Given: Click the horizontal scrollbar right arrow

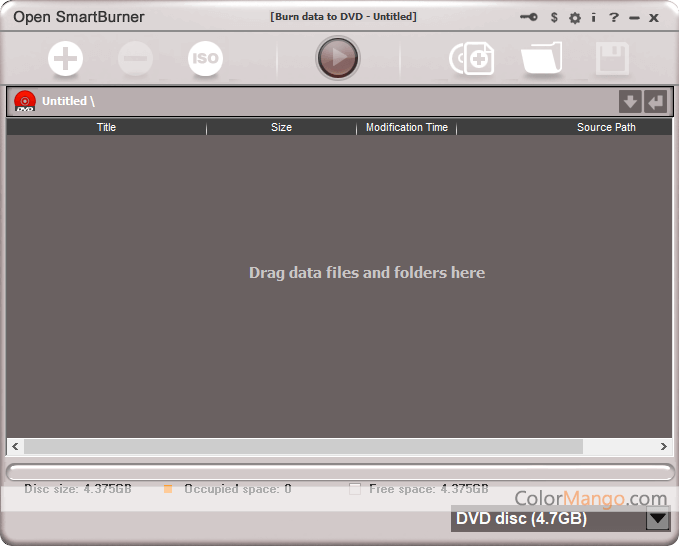Looking at the screenshot, I should tap(663, 446).
